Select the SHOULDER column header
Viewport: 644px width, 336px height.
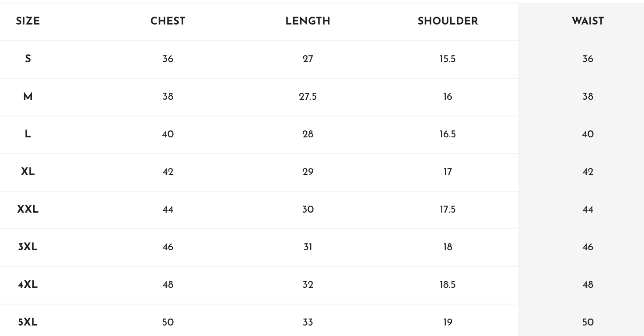[448, 21]
